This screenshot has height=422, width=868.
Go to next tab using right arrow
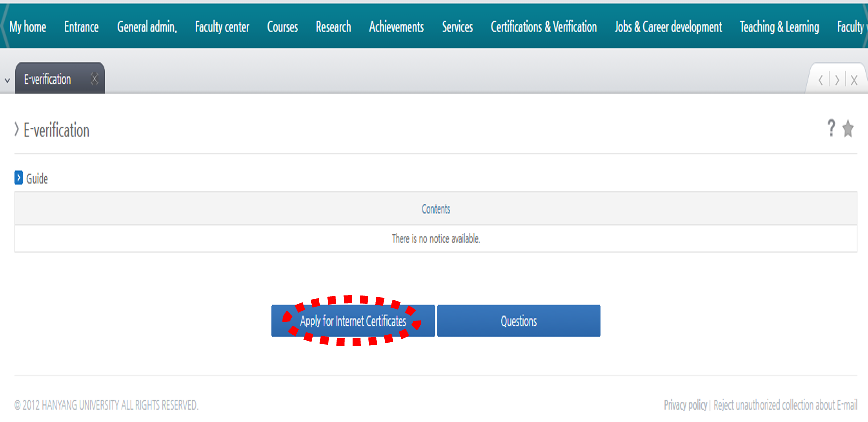tap(837, 80)
